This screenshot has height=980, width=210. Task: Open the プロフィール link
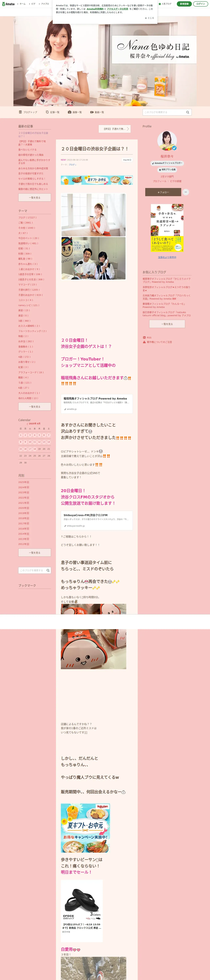[x=160, y=181]
